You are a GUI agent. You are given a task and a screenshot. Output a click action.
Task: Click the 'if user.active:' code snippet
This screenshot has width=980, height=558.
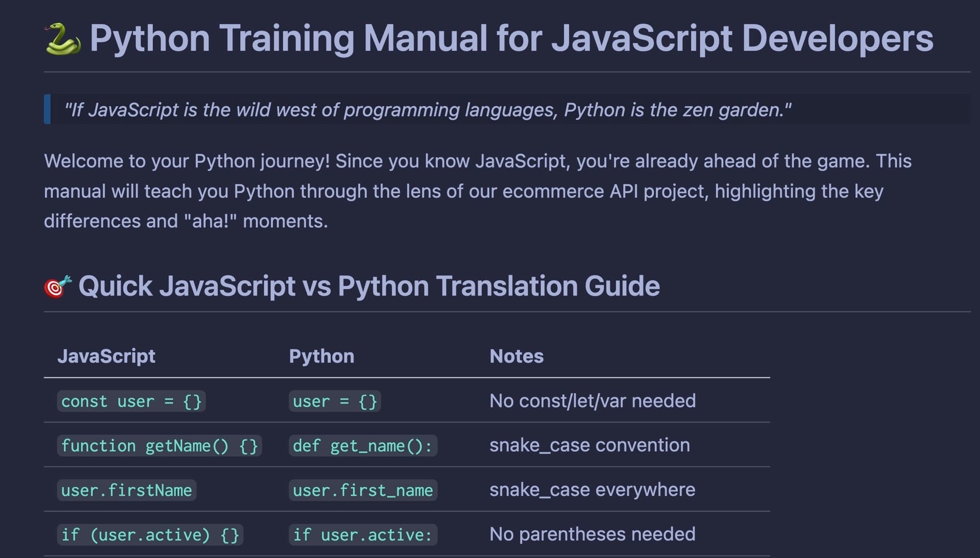pos(362,534)
